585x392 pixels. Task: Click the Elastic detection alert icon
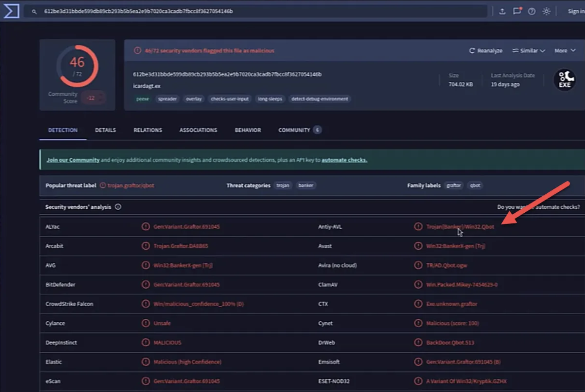click(x=146, y=362)
